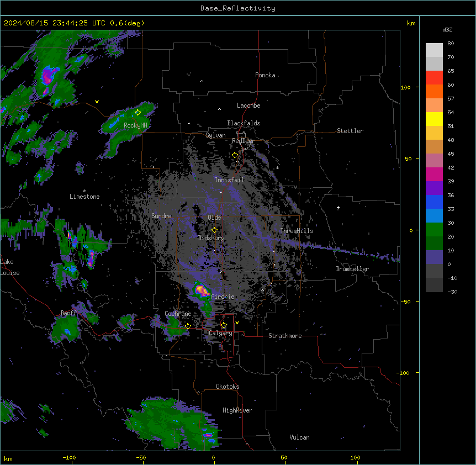Click the 80 value on the dBZ legend

[x=451, y=44]
